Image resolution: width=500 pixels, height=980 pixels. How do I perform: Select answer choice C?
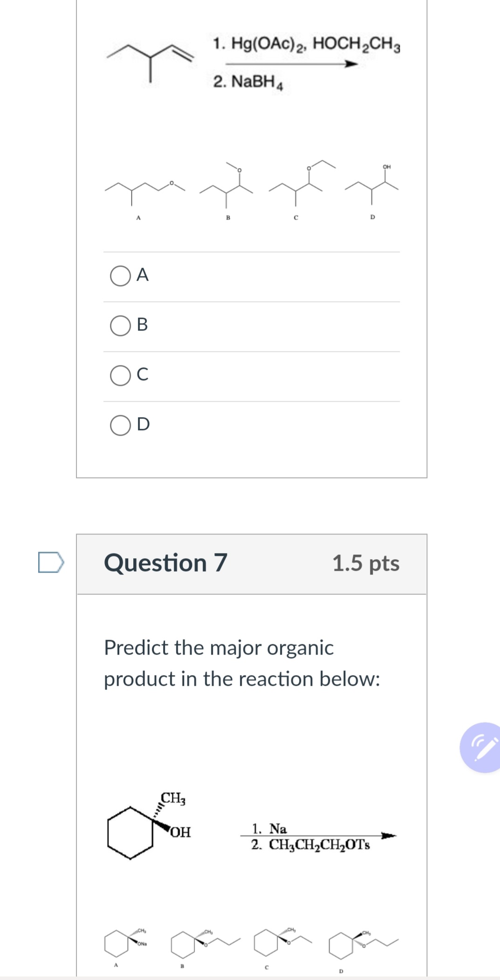point(120,376)
